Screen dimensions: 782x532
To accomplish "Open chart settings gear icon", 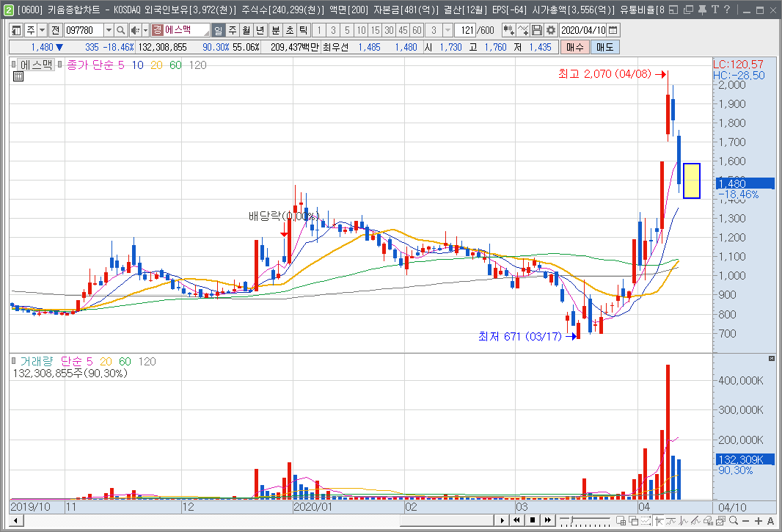I will [551, 30].
